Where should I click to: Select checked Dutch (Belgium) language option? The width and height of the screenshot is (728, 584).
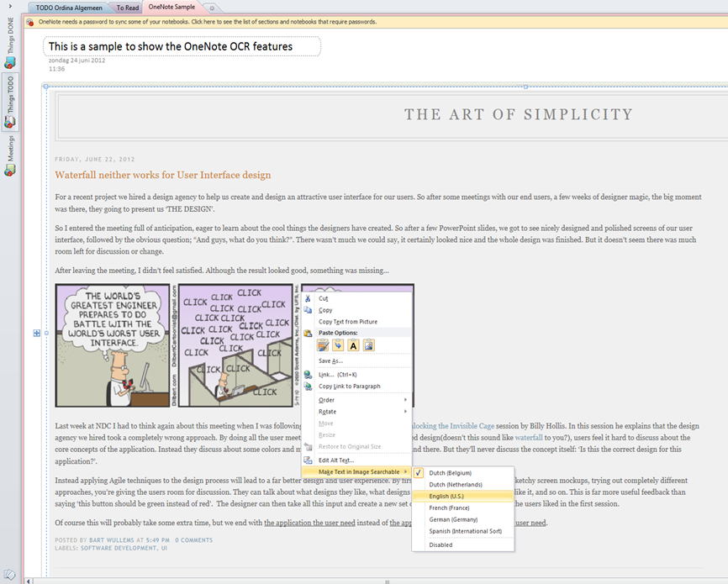tap(463, 473)
